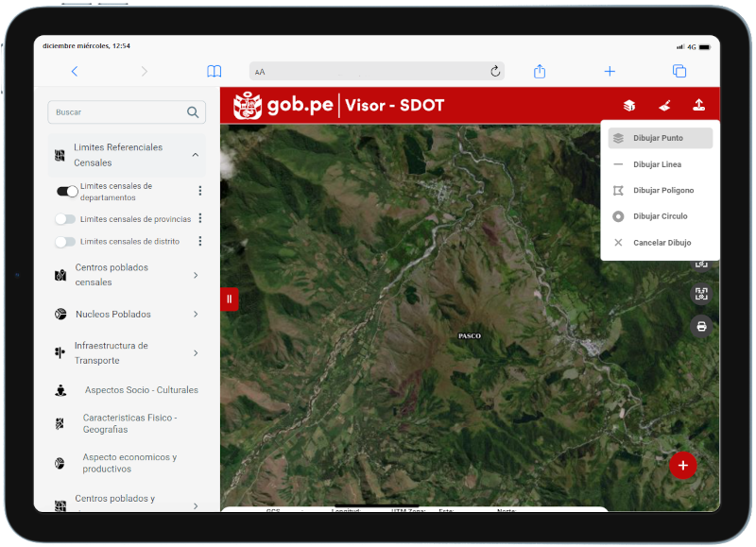
Task: Click the search magnifier icon
Action: click(193, 112)
